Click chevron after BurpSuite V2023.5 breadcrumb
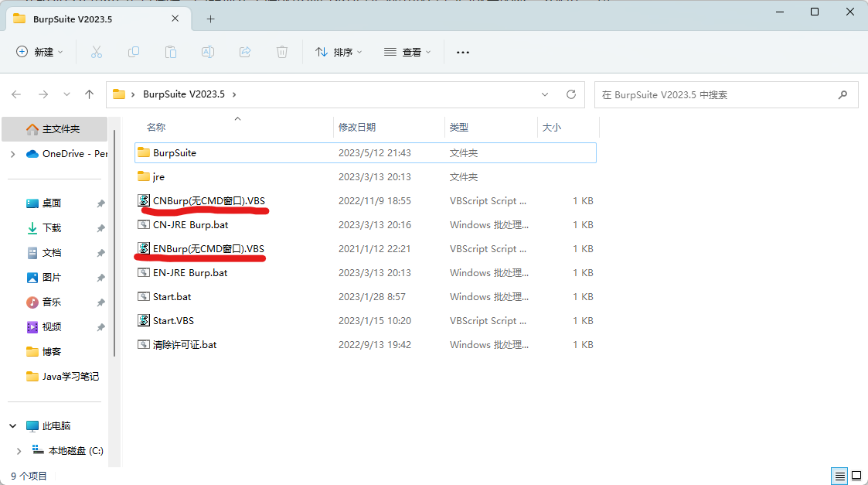The height and width of the screenshot is (485, 868). (234, 95)
